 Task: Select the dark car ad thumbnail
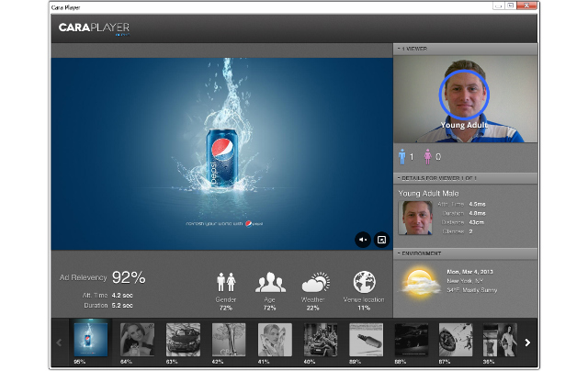pos(412,340)
